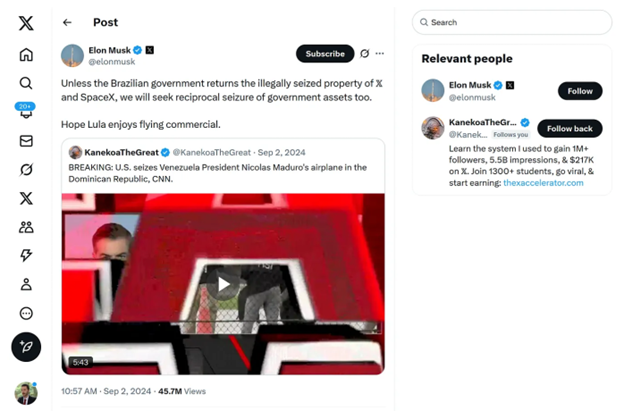This screenshot has height=411, width=624.
Task: Play the embedded video
Action: (223, 284)
